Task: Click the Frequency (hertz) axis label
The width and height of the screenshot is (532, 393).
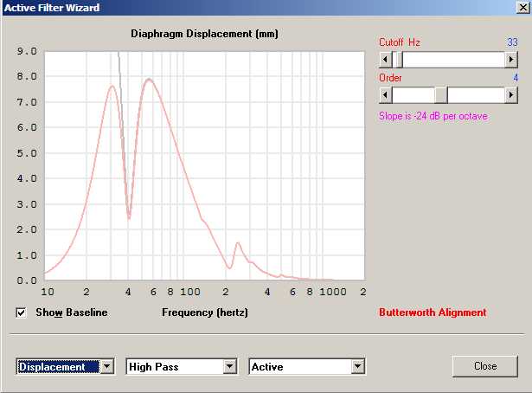Action: pos(205,312)
